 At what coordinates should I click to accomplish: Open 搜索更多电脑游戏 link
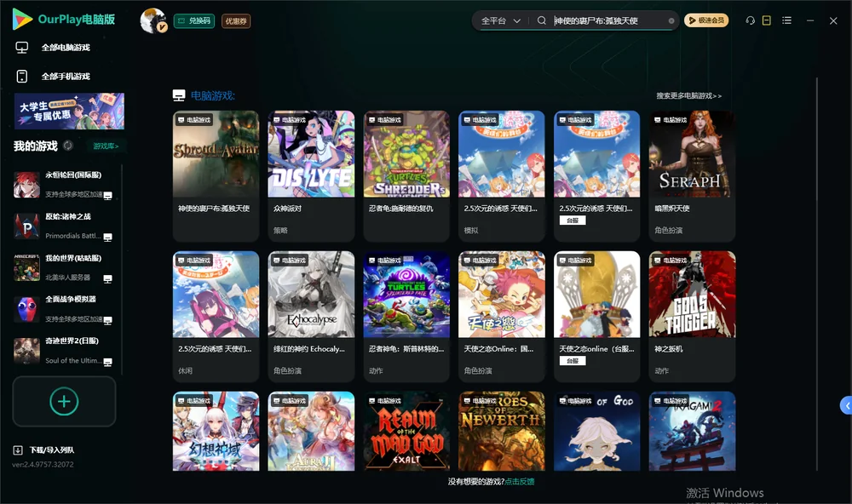coord(689,96)
